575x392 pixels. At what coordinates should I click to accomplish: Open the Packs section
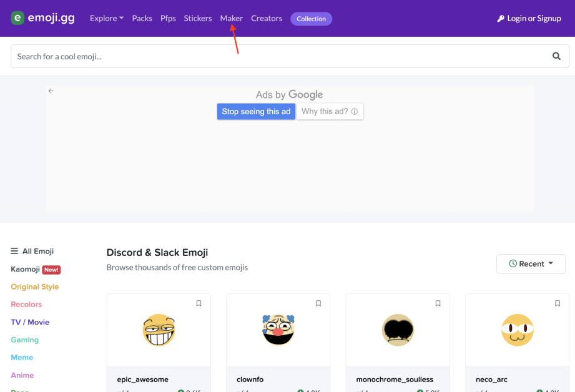tap(142, 18)
